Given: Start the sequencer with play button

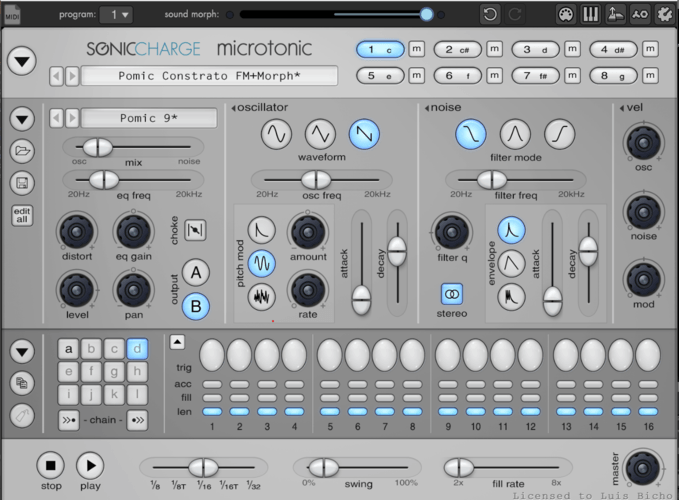Looking at the screenshot, I should click(x=90, y=465).
